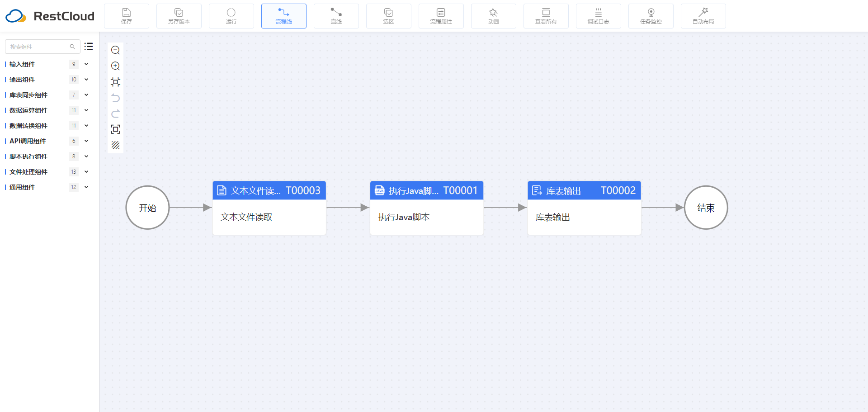Screen dimensions: 868x412
Task: Expand the 通用组件 category chevron
Action: [x=86, y=187]
